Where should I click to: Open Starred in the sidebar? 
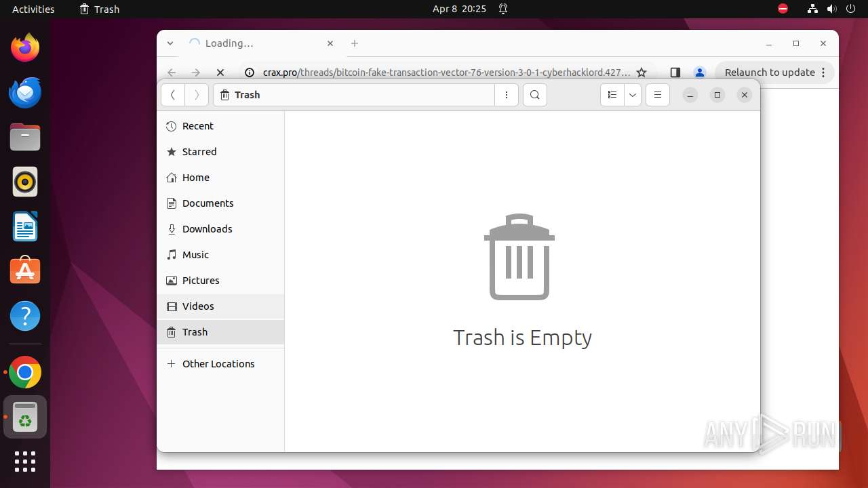[x=220, y=152]
